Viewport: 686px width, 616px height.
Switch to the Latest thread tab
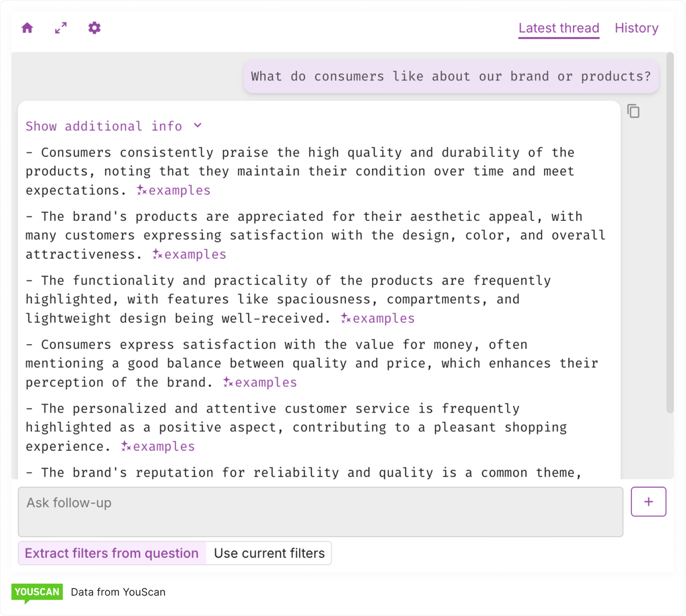click(x=558, y=28)
